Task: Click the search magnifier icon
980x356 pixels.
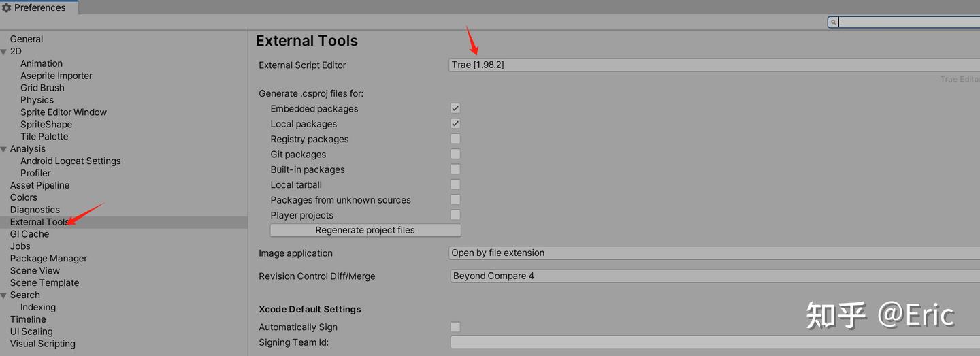Action: click(x=834, y=22)
